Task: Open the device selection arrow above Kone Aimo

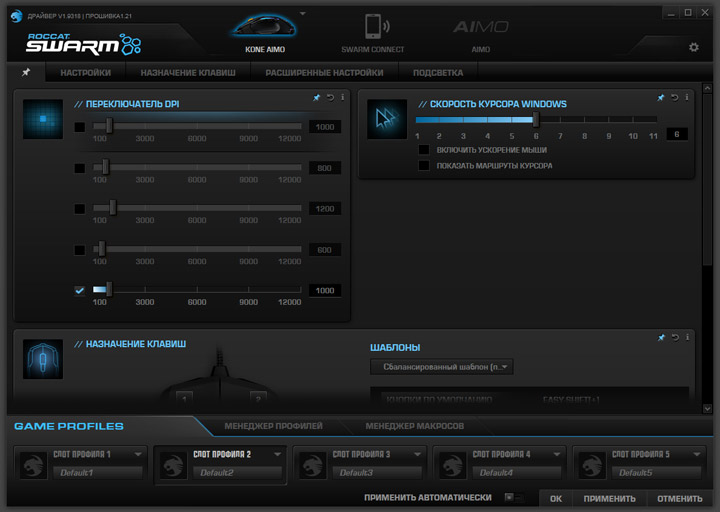Action: [x=303, y=14]
